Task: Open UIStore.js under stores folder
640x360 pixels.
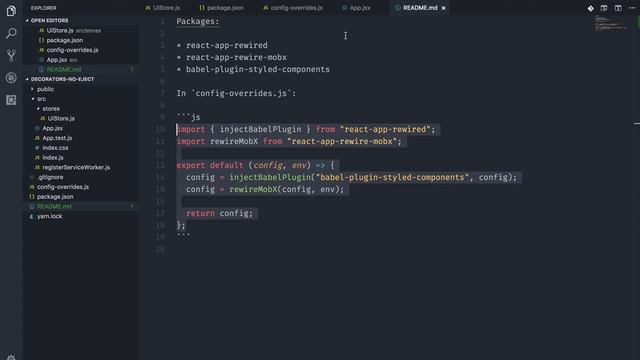Action: [61, 118]
